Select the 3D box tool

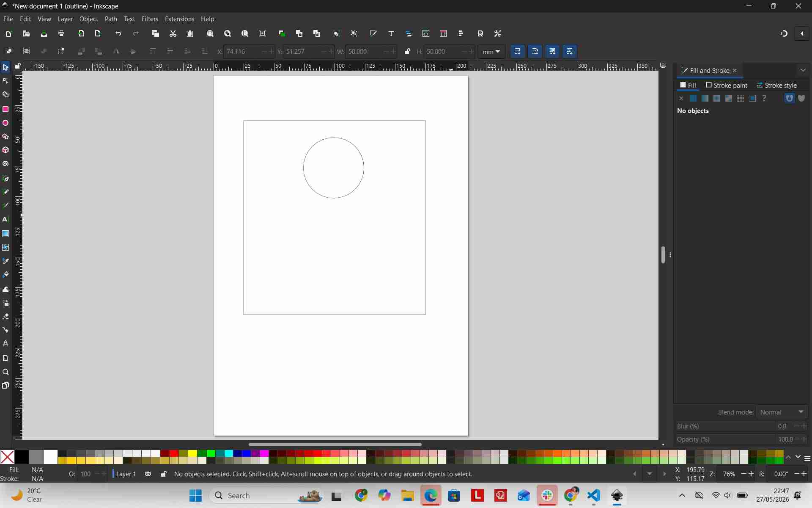pyautogui.click(x=5, y=150)
